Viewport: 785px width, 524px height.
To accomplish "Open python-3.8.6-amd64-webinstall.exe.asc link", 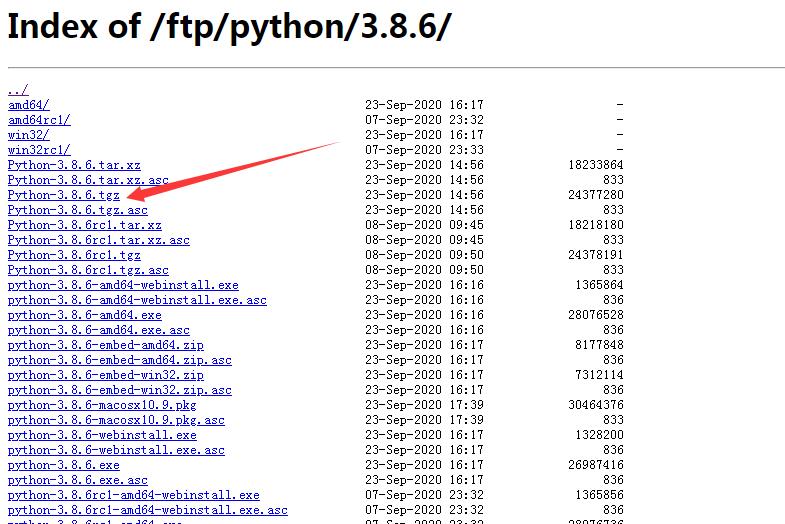I will pos(137,300).
